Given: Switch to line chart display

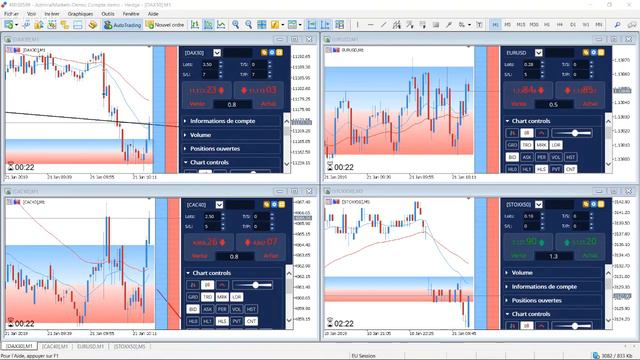Looking at the screenshot, I should [x=221, y=25].
